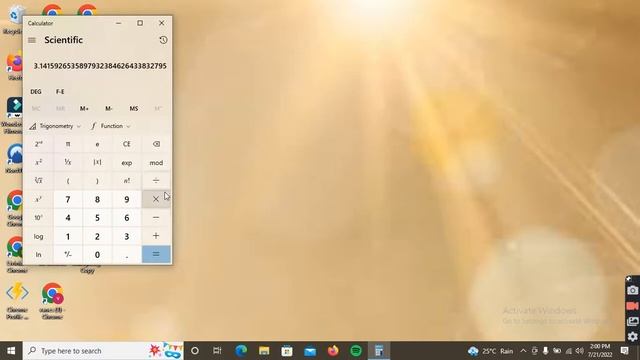Click the exp key
The width and height of the screenshot is (640, 360).
coord(127,162)
